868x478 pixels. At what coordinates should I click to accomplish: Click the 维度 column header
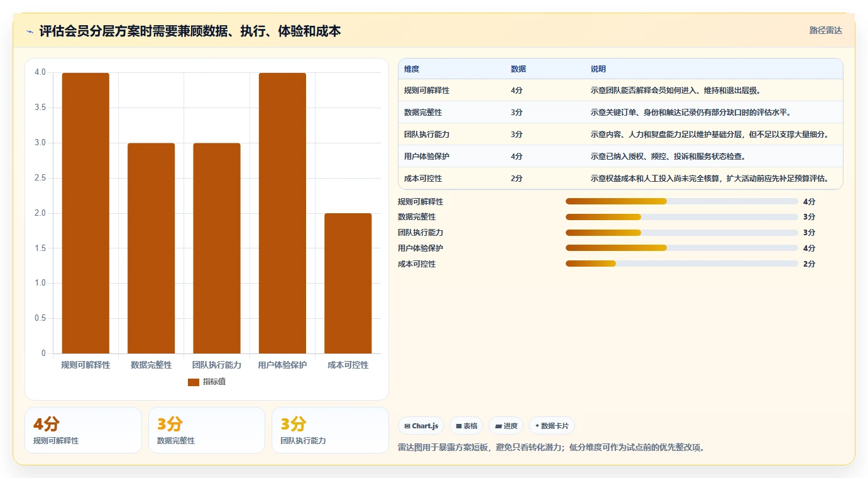coord(412,69)
